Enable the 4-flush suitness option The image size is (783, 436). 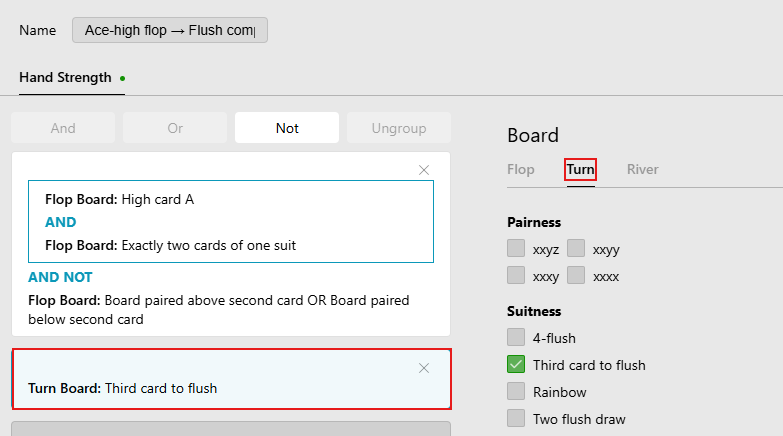[516, 337]
